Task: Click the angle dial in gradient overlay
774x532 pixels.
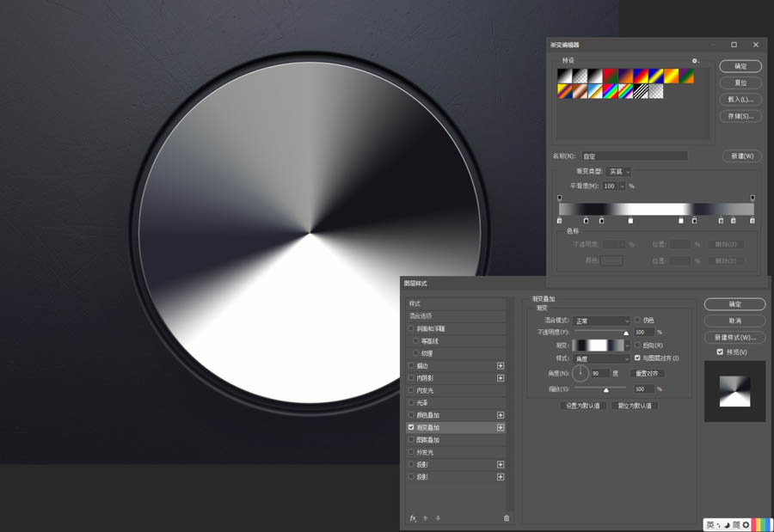Action: click(x=580, y=373)
